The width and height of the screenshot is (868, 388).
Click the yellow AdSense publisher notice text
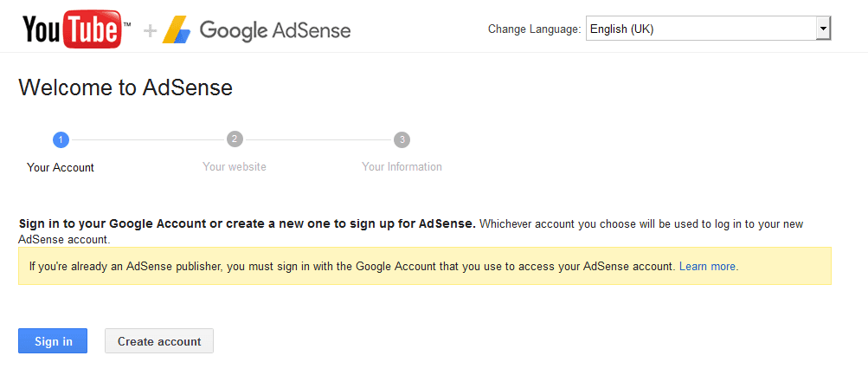[x=383, y=266]
